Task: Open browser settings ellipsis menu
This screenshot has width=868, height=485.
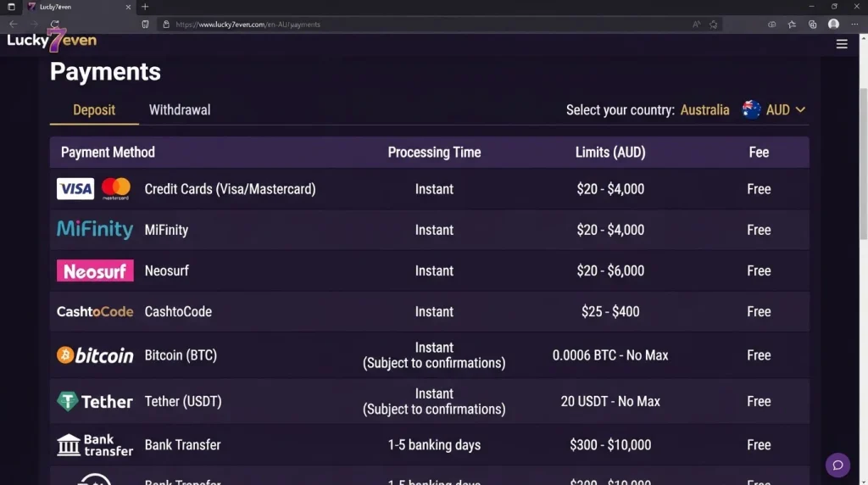Action: point(854,25)
